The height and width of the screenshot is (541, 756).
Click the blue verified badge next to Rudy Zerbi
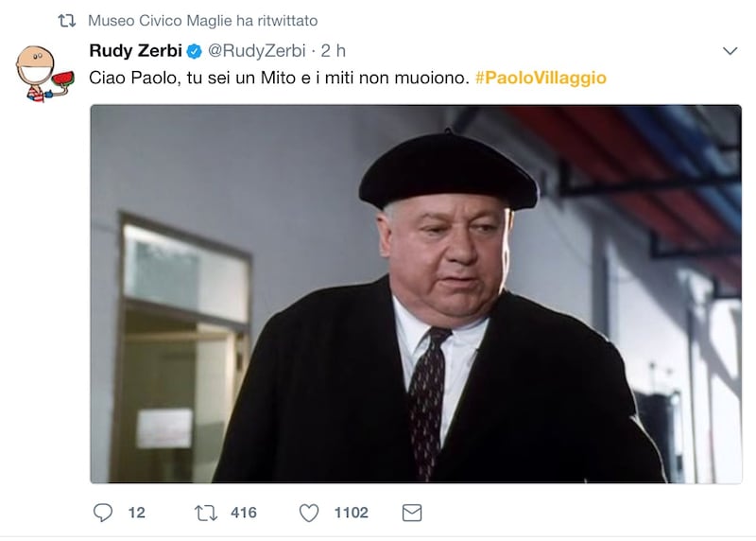[x=195, y=51]
